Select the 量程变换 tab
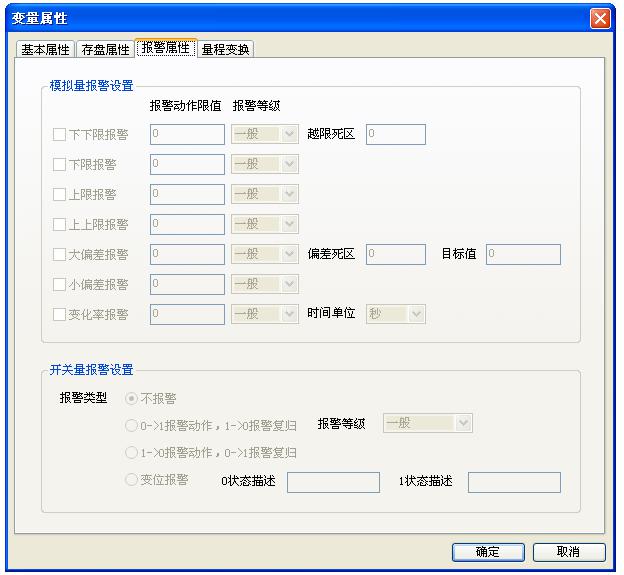The image size is (624, 575). coord(225,49)
